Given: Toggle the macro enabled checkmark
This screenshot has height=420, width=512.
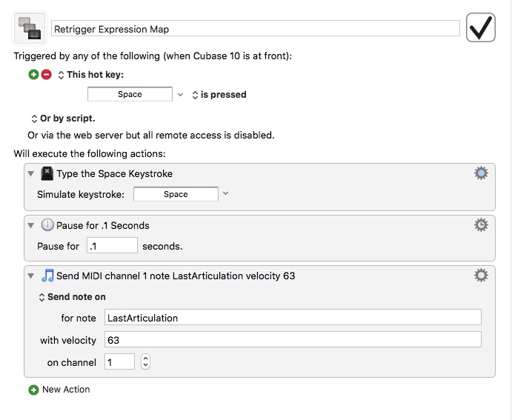Looking at the screenshot, I should 481,28.
